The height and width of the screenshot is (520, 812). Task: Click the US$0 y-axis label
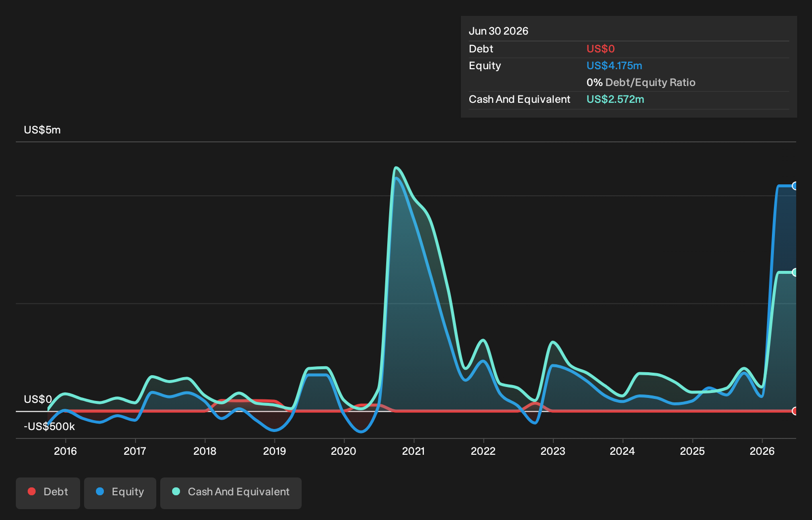point(38,399)
